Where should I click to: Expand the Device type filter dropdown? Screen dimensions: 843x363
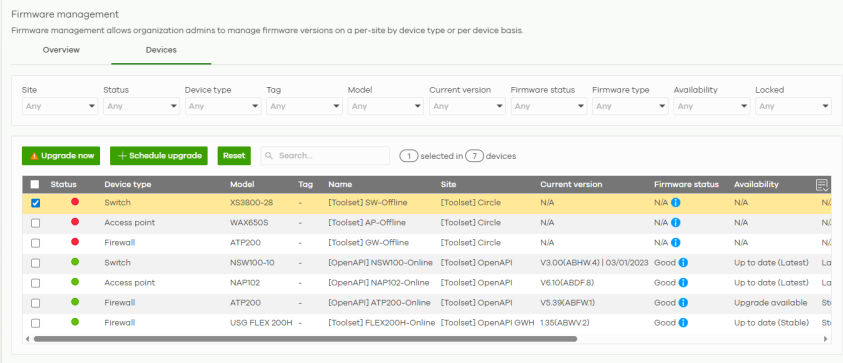[223, 106]
